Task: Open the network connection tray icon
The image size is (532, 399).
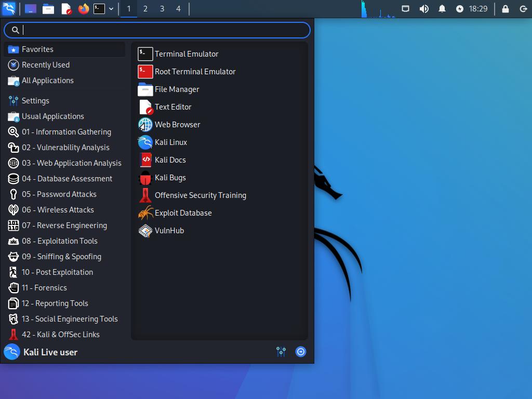Action: [405, 8]
